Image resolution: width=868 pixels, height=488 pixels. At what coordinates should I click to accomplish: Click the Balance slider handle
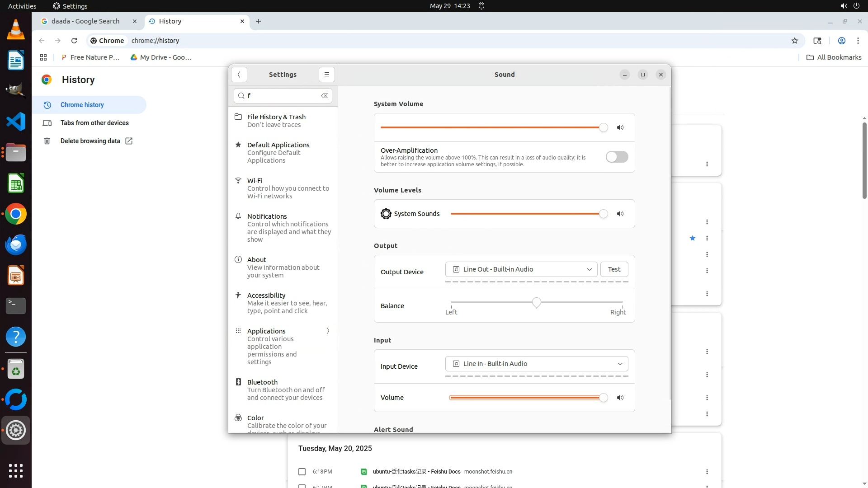pos(536,302)
